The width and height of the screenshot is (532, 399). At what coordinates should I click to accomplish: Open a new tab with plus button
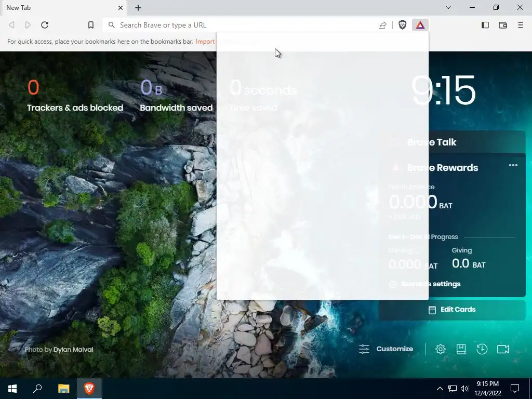pos(138,8)
